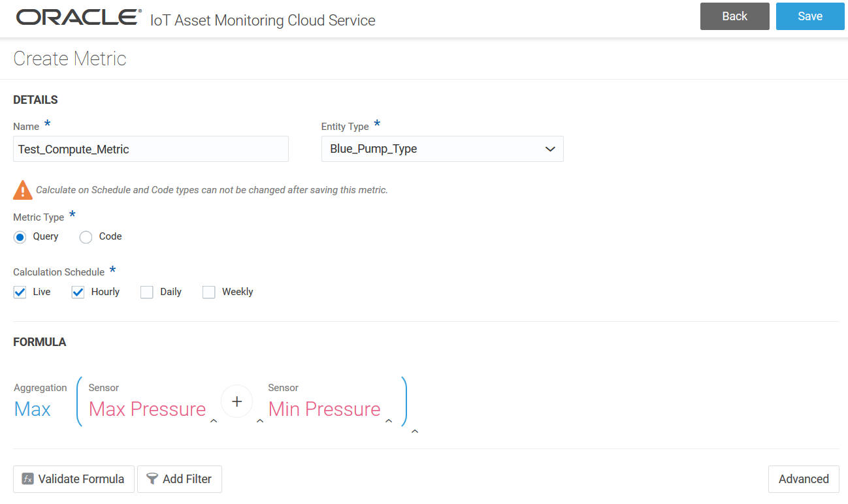This screenshot has height=504, width=848.
Task: Click the IoT Asset Monitoring Cloud Service title
Action: click(263, 20)
